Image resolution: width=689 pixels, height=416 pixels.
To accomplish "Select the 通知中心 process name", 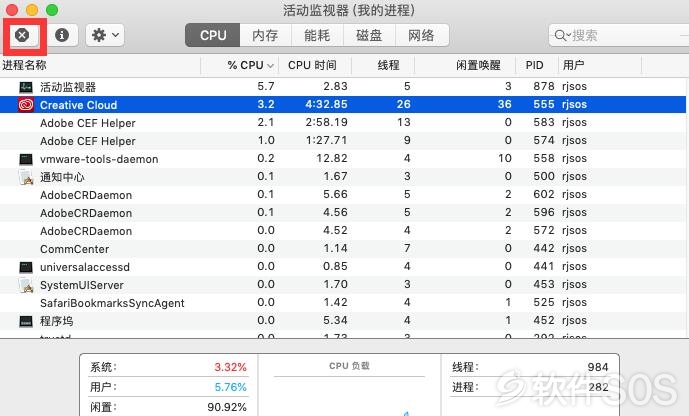I will coord(62,177).
